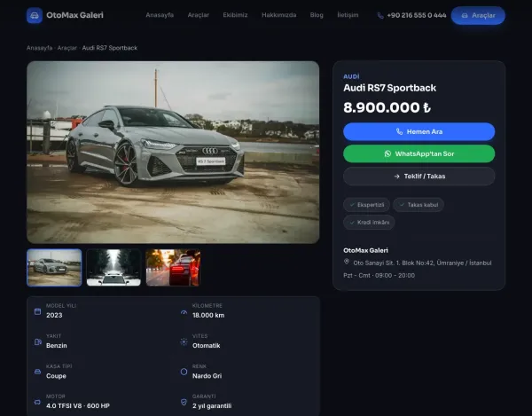Click the Audi RS7 Sportback title
Screen dimensions: 532x416
(389, 88)
